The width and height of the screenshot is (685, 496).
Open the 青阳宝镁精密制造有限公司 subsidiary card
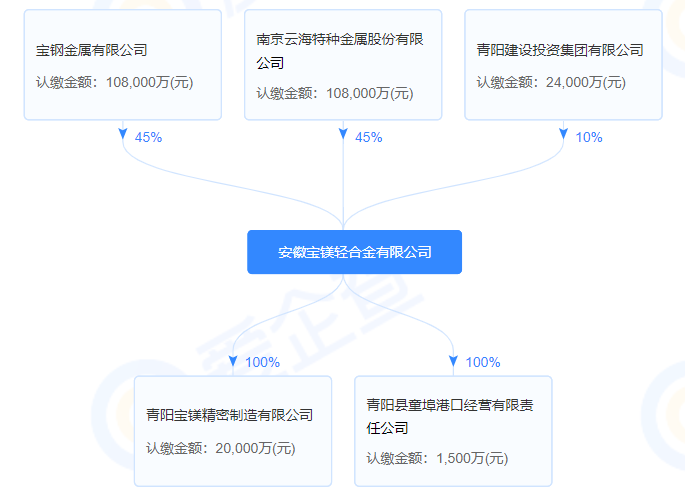pos(233,431)
